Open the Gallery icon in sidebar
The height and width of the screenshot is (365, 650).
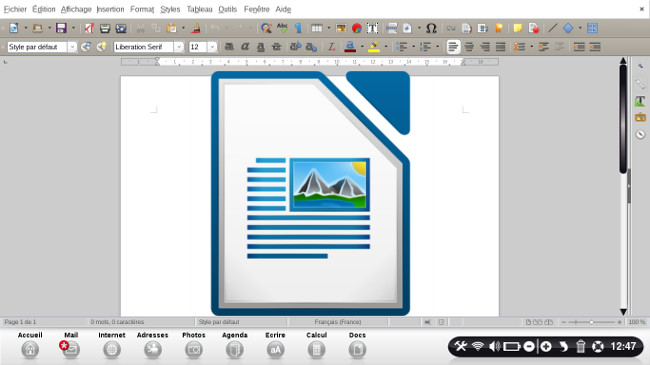point(640,117)
